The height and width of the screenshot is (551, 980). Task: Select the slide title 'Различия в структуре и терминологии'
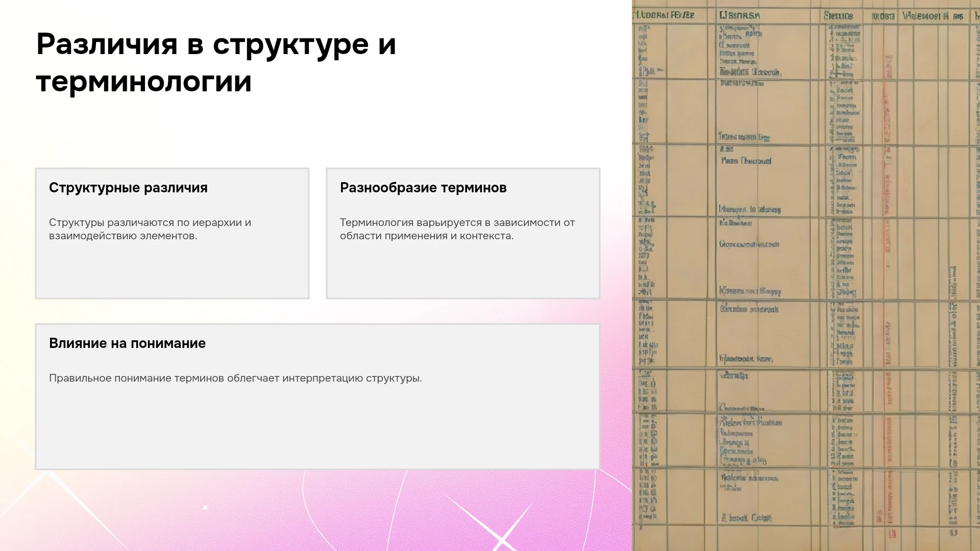(x=216, y=63)
